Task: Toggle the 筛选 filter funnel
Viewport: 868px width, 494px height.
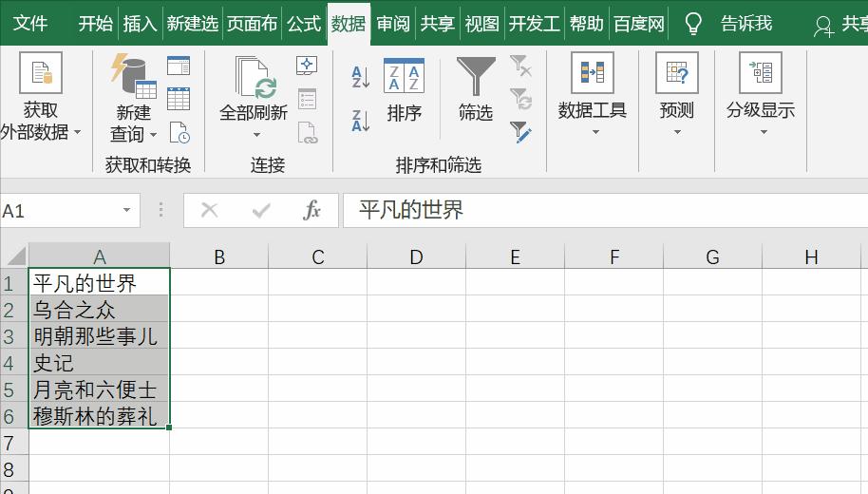Action: click(476, 88)
